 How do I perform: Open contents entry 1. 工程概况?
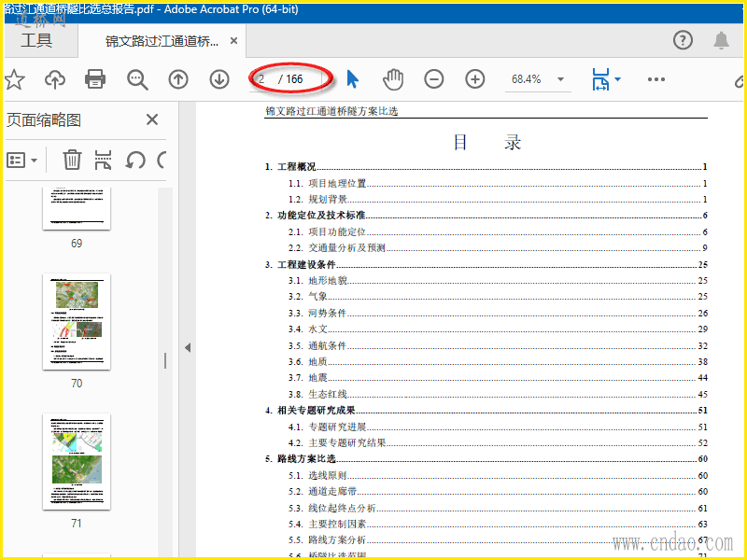coord(486,167)
